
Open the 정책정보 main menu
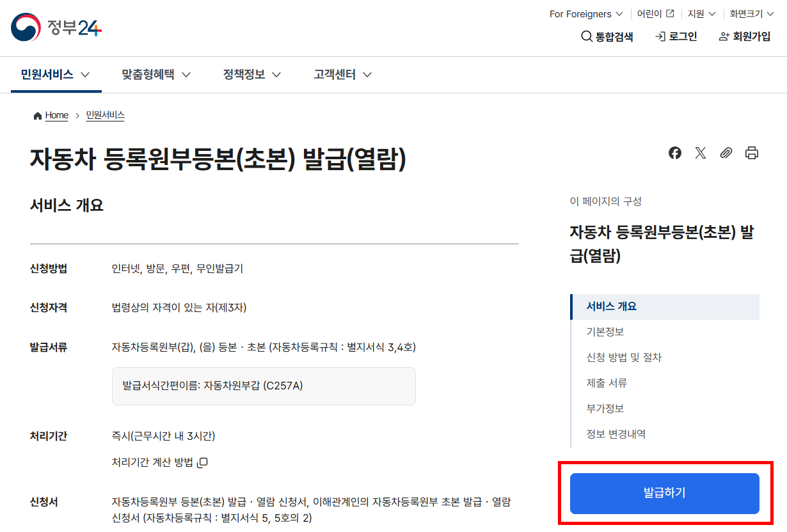pos(252,75)
